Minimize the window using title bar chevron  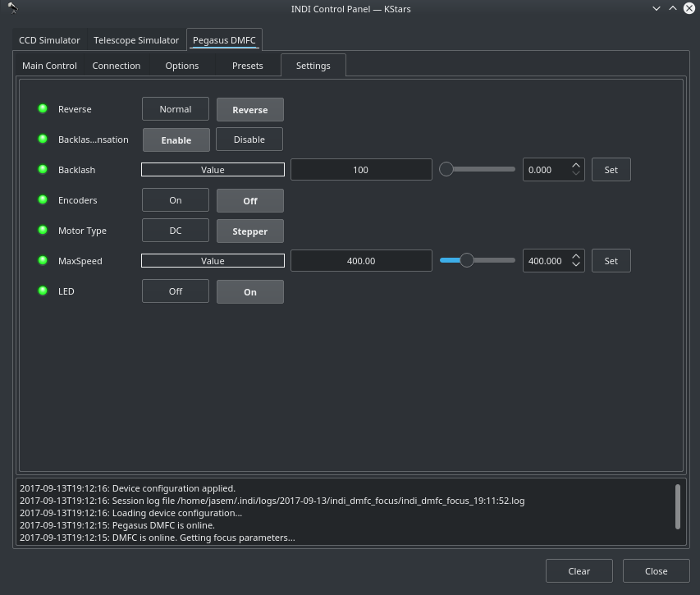coord(657,8)
